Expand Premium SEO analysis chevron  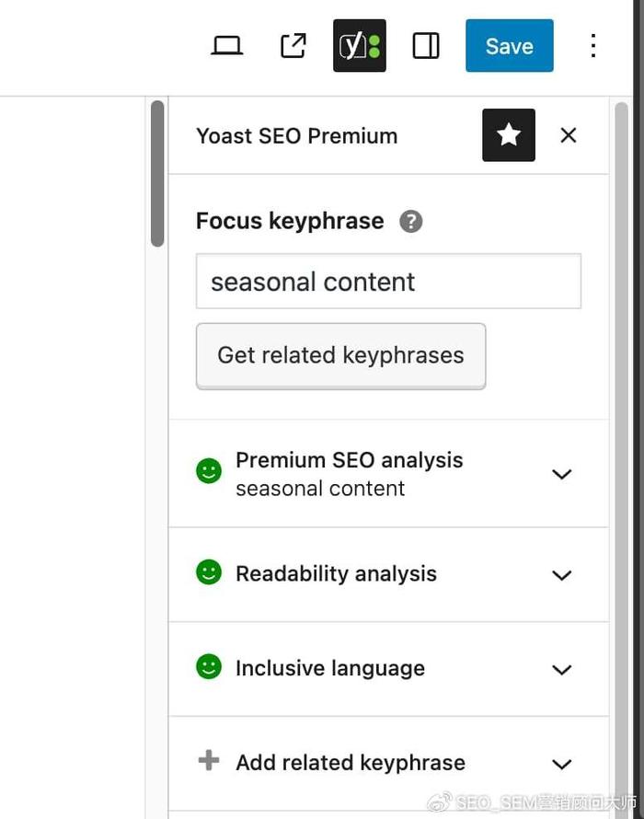(x=561, y=474)
